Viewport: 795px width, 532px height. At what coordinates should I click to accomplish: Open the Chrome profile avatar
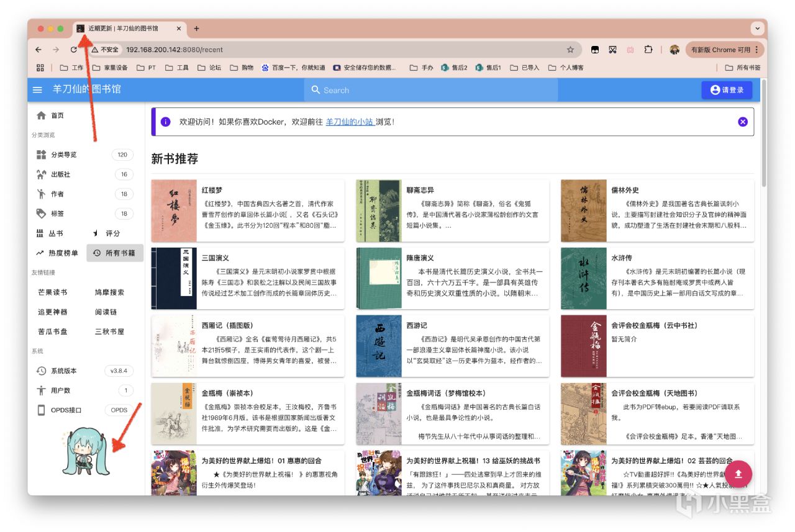coord(675,50)
